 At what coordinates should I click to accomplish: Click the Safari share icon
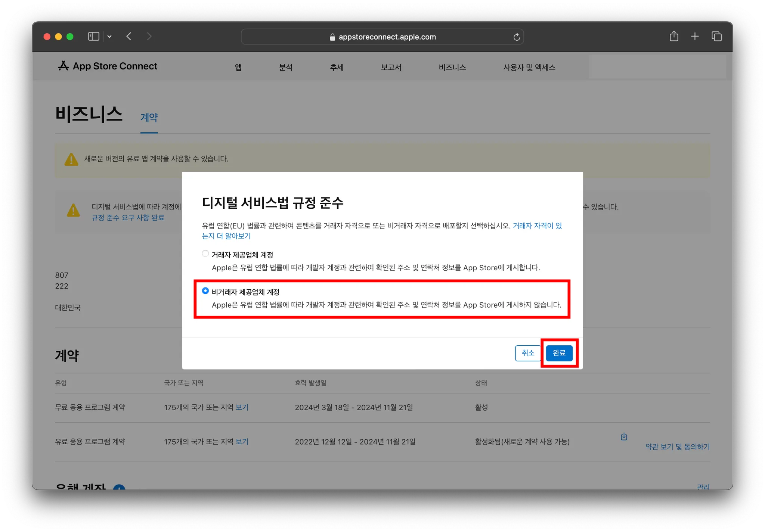(x=674, y=36)
